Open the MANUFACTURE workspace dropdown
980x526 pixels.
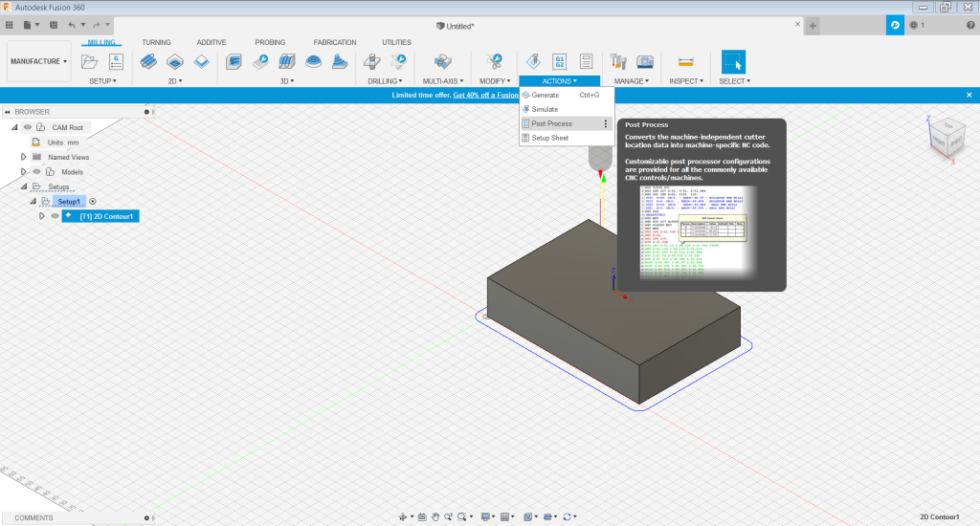point(38,62)
